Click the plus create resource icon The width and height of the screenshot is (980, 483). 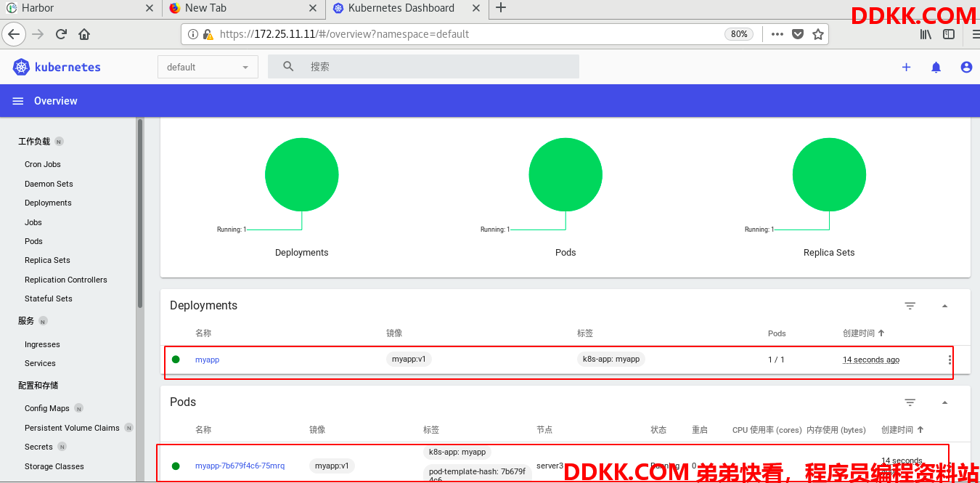pyautogui.click(x=906, y=67)
